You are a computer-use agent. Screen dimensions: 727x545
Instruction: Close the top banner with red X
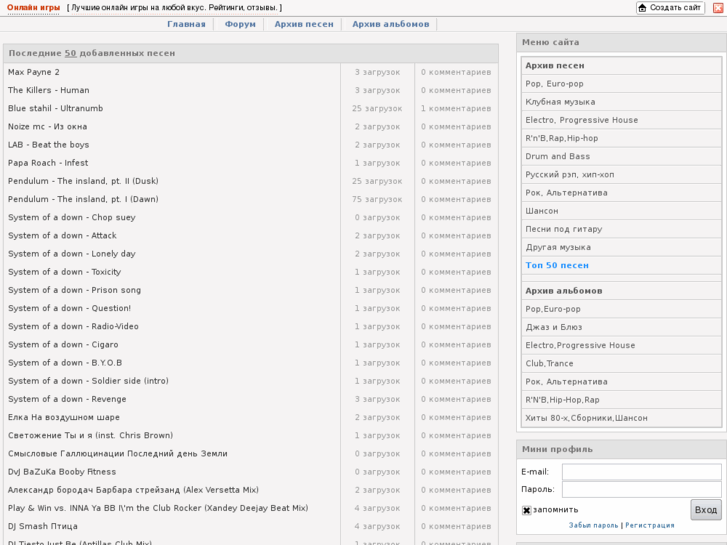[718, 8]
